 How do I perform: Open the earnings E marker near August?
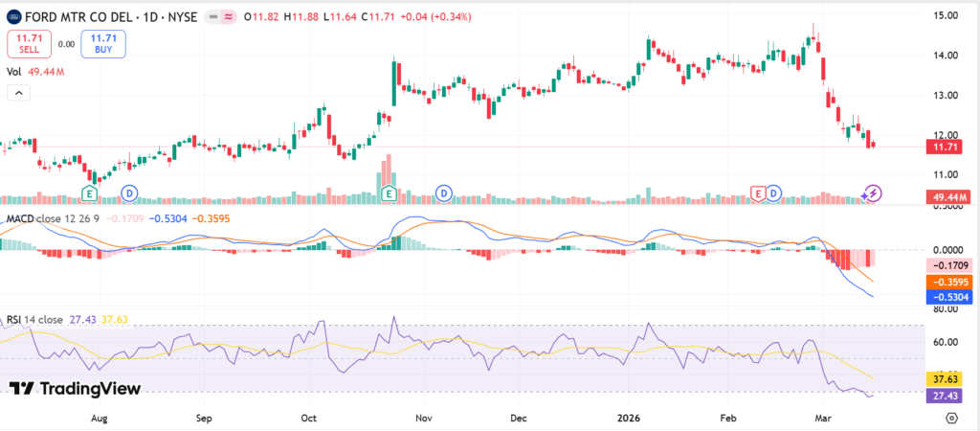[90, 193]
